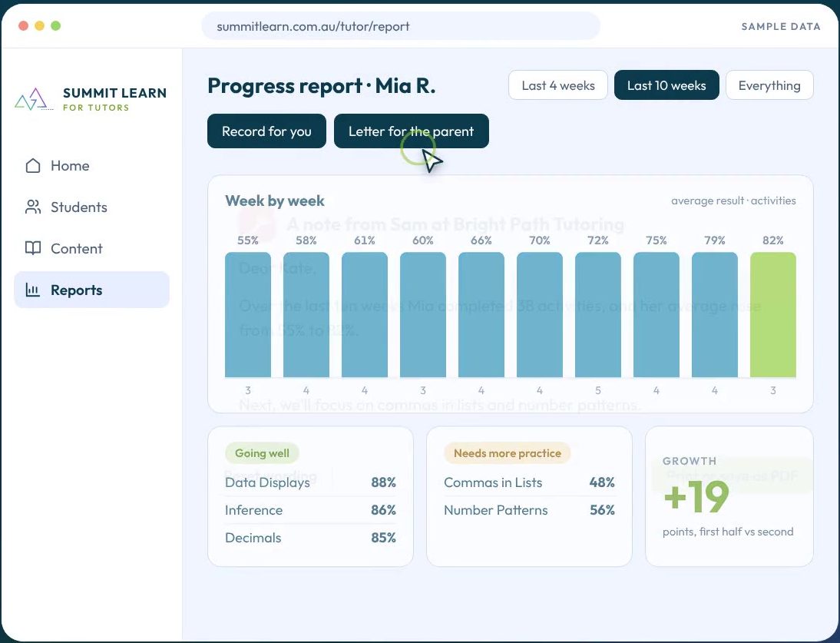The width and height of the screenshot is (840, 643).
Task: Click the +19 growth figure
Action: [x=696, y=496]
